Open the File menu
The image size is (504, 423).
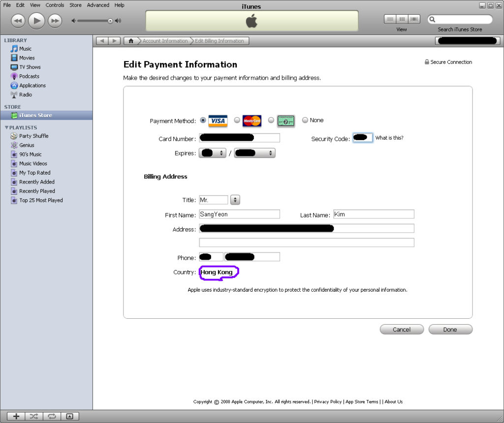tap(7, 5)
